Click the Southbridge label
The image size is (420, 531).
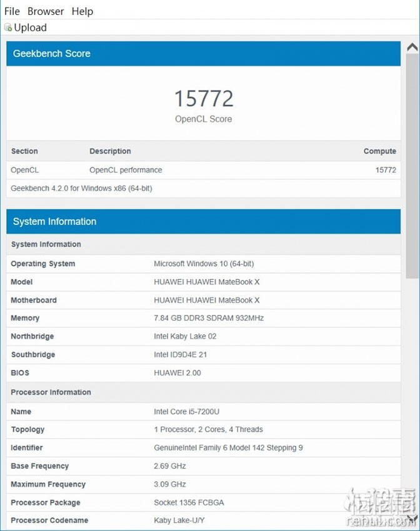click(33, 355)
